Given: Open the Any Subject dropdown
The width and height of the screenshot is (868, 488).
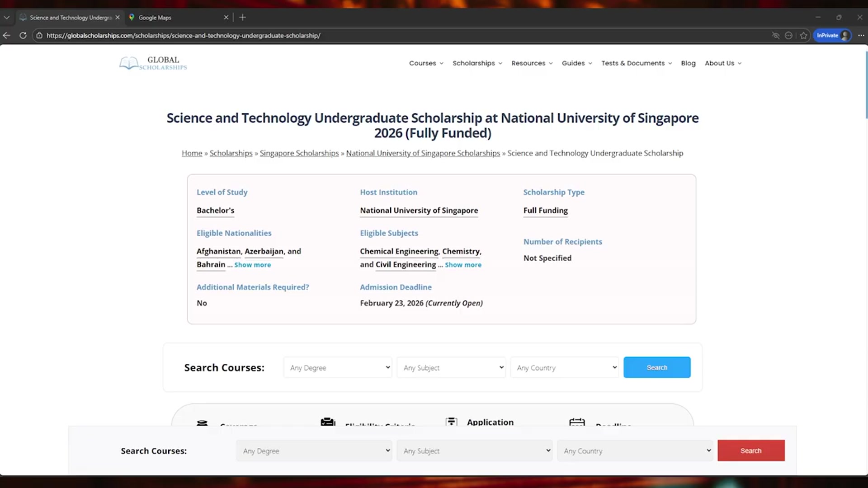Looking at the screenshot, I should [451, 367].
